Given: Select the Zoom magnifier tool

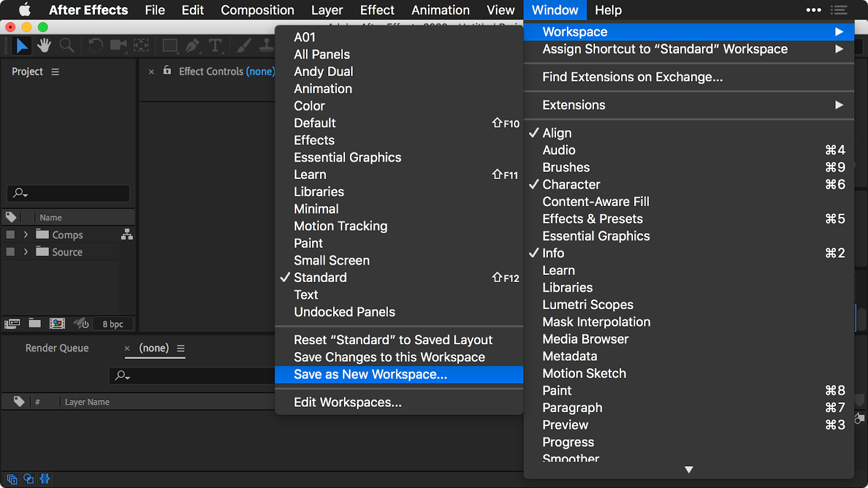Looking at the screenshot, I should 67,46.
